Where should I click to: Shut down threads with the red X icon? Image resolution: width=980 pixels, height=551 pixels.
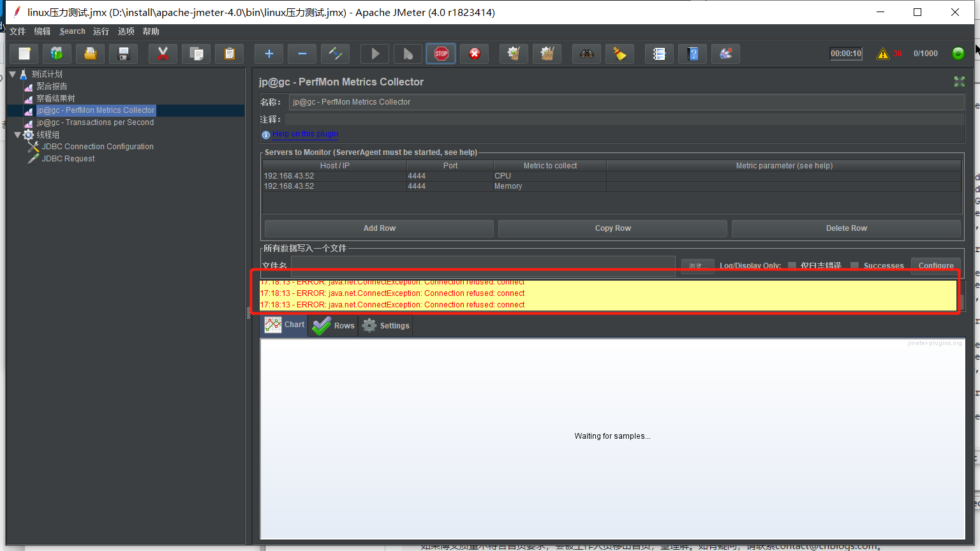(475, 54)
